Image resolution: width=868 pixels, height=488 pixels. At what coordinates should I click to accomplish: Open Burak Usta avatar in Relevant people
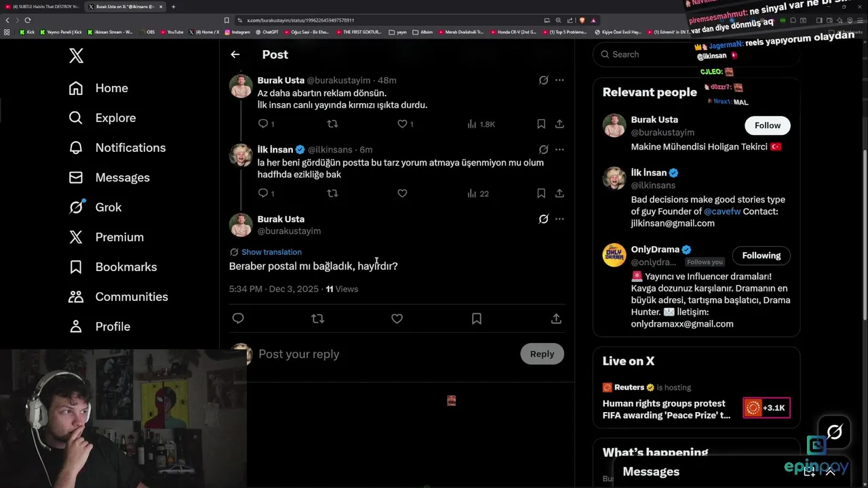tap(614, 125)
